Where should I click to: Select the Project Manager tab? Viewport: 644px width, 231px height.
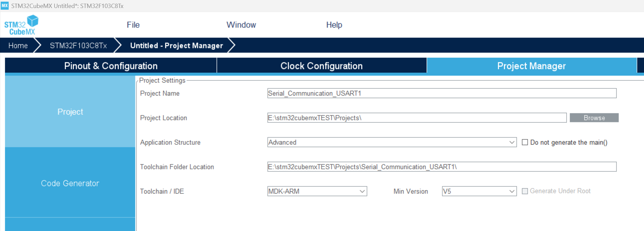point(532,66)
